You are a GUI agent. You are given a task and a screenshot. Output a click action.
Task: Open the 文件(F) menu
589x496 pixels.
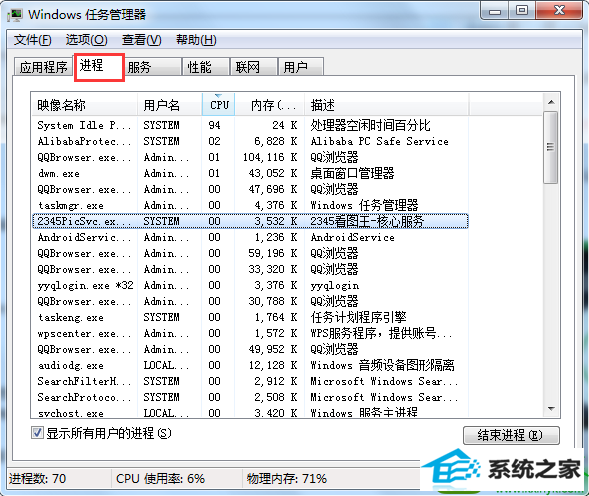33,40
